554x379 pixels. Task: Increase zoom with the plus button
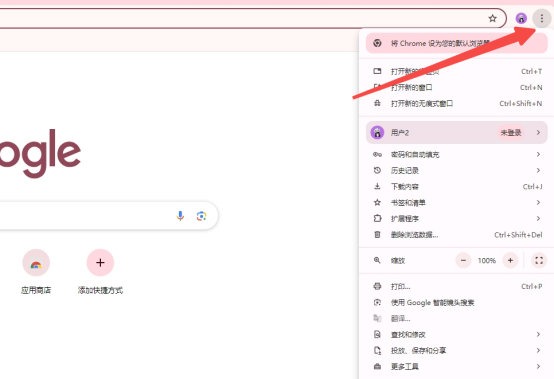point(510,260)
